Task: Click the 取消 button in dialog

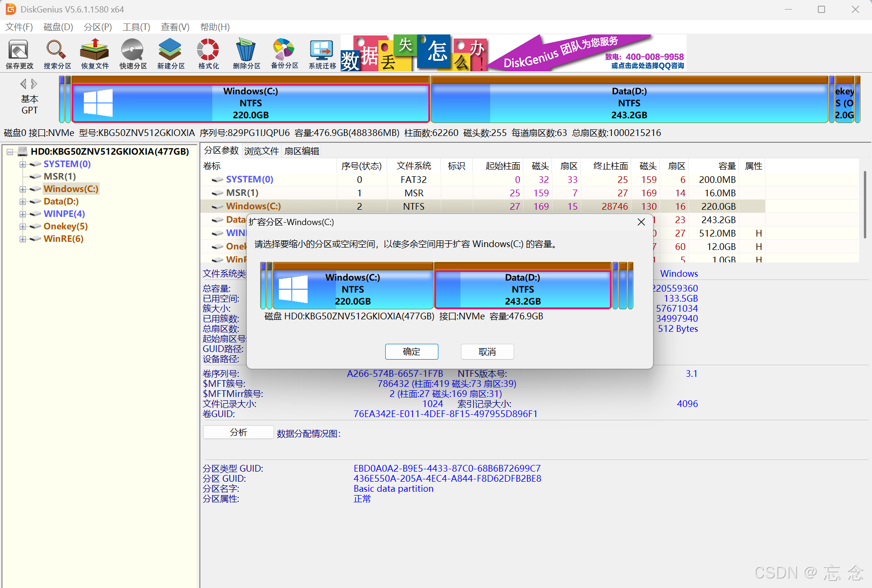Action: (487, 351)
